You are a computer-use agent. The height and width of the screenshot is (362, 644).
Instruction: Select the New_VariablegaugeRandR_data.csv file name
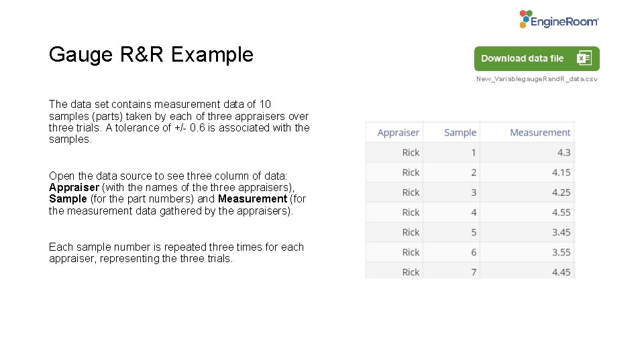537,79
